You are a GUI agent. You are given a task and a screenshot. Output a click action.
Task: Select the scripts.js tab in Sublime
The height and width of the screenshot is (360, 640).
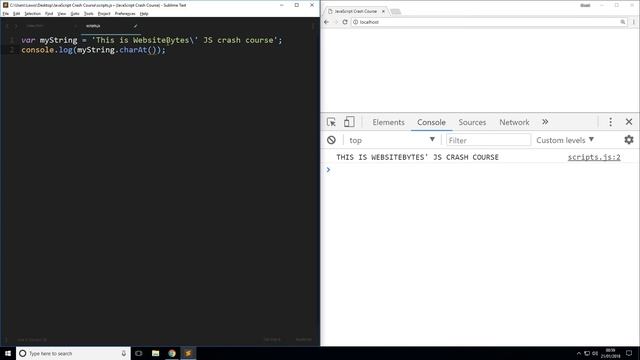[110, 26]
